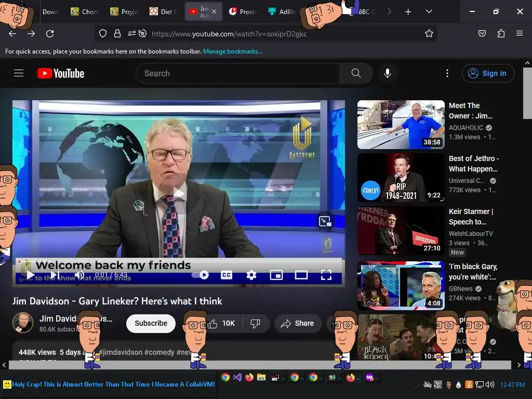The width and height of the screenshot is (532, 399).
Task: Switch to the Down tab
Action: [51, 11]
